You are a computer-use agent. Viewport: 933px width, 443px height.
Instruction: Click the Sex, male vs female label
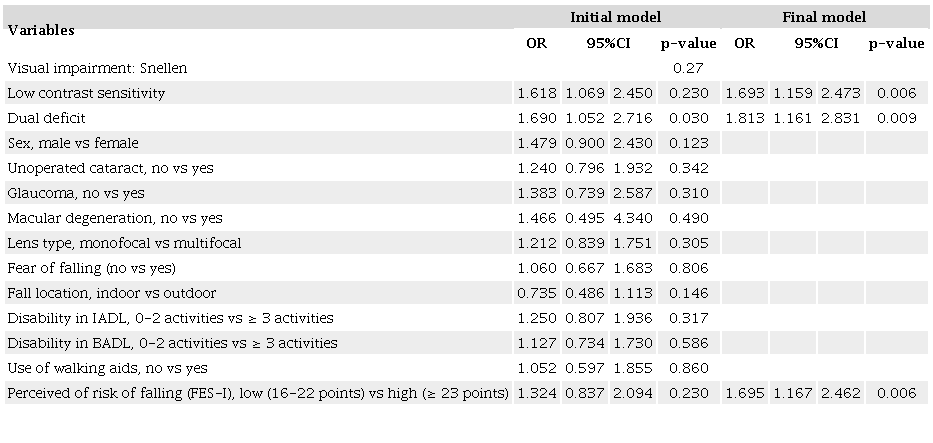coord(73,143)
